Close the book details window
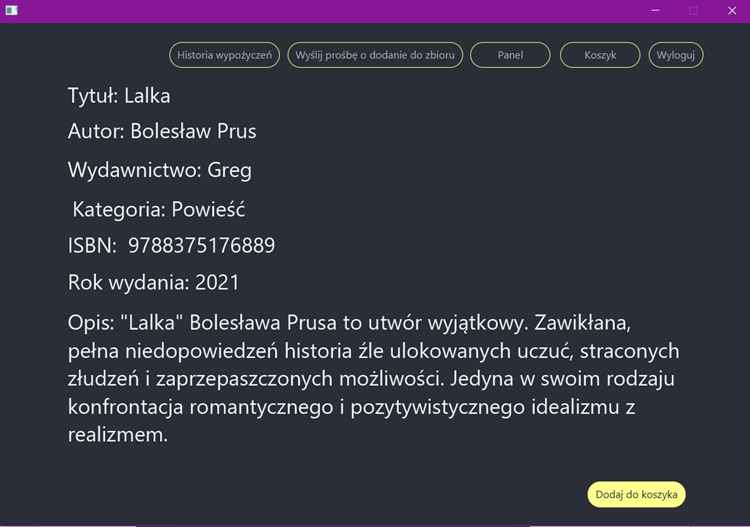The width and height of the screenshot is (750, 527). (732, 11)
